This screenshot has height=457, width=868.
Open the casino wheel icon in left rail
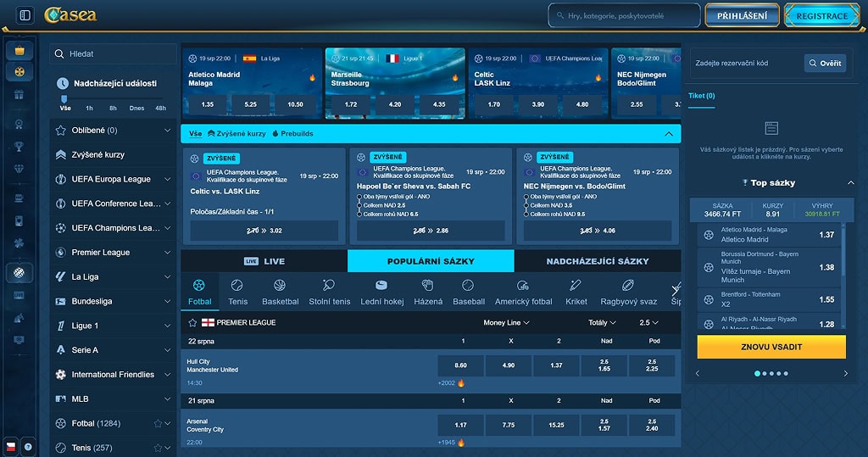(19, 72)
